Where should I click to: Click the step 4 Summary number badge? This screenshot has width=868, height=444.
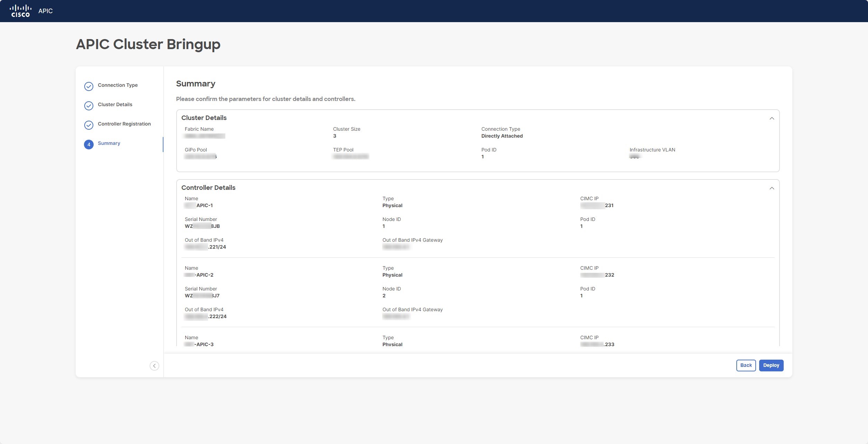(89, 144)
